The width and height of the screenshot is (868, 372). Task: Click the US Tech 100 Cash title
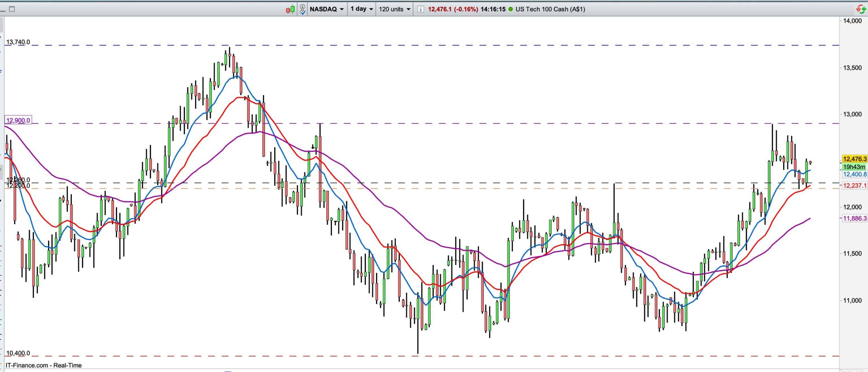(x=550, y=9)
